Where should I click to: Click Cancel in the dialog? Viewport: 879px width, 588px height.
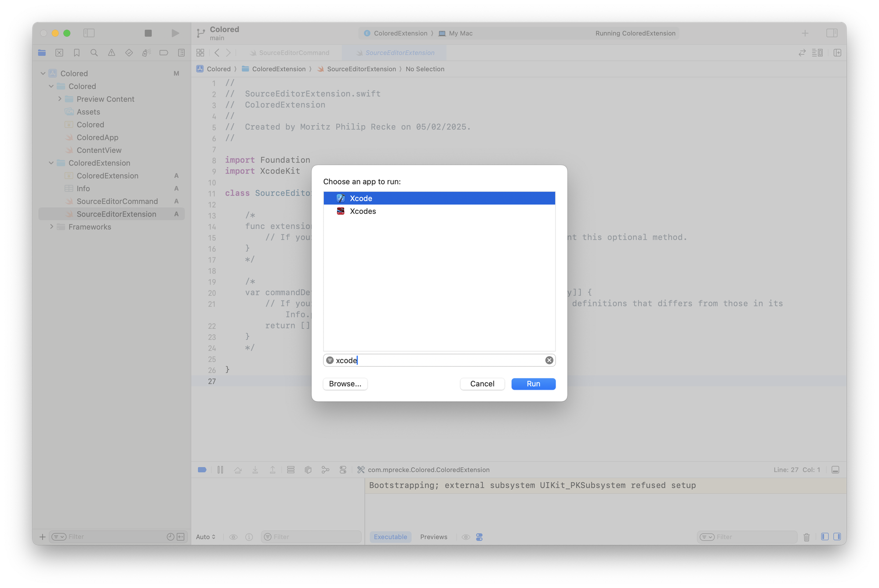[482, 384]
